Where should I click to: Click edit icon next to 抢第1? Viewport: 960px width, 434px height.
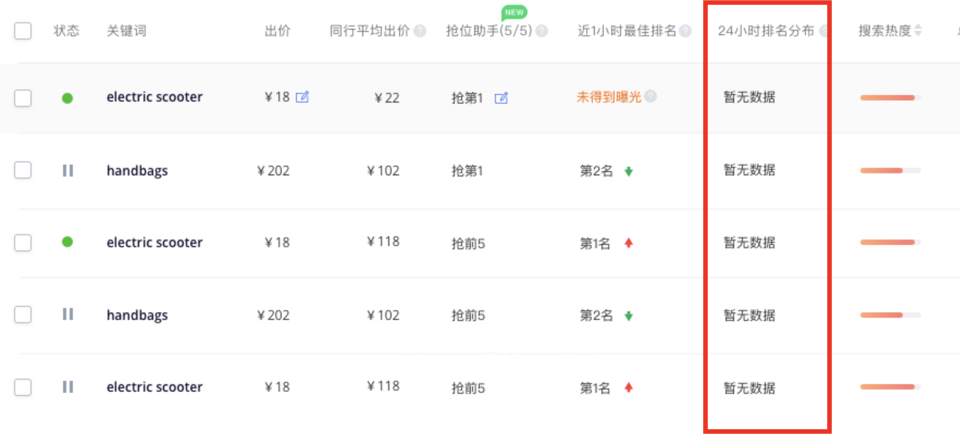[x=502, y=98]
